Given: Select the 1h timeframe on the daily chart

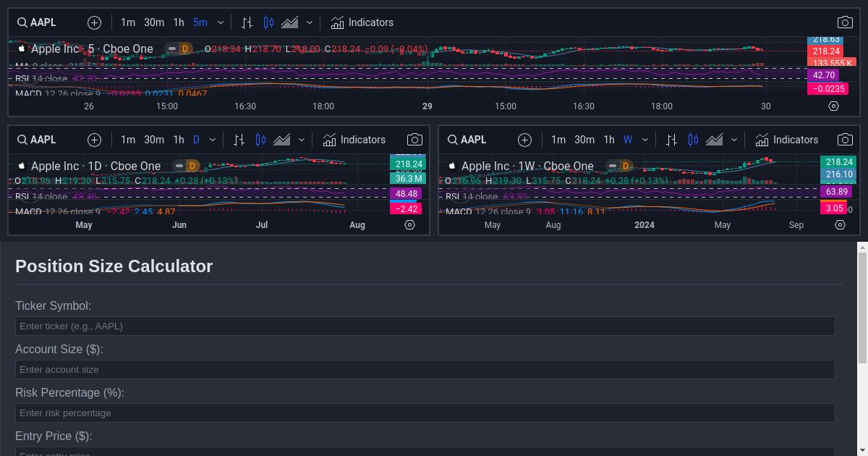Looking at the screenshot, I should point(179,140).
